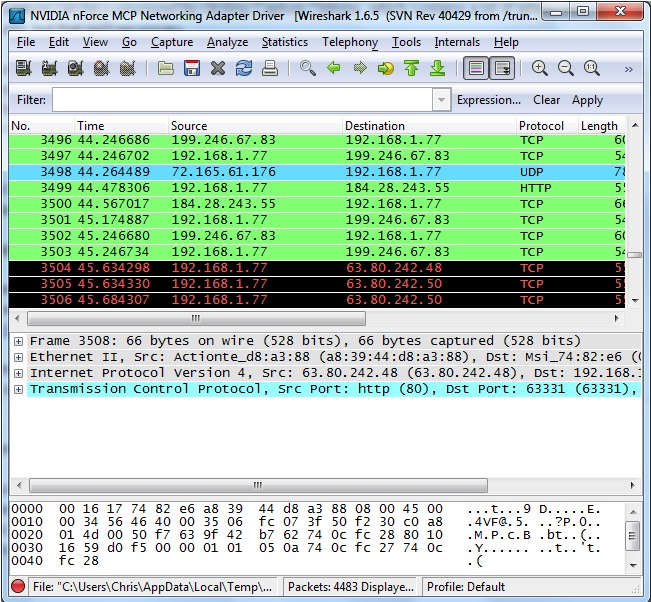Viewport: 651px width, 602px height.
Task: Open a capture file with the folder icon
Action: [166, 68]
